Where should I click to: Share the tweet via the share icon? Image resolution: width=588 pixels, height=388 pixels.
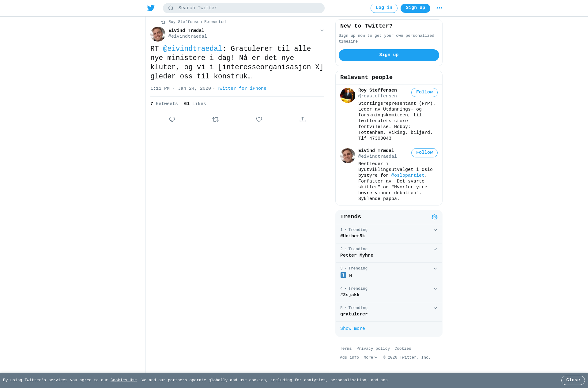coord(303,119)
